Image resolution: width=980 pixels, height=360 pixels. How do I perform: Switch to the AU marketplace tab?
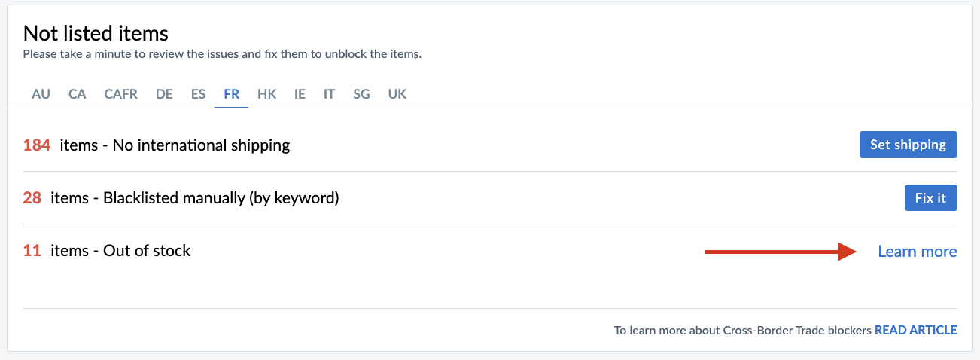[x=41, y=94]
